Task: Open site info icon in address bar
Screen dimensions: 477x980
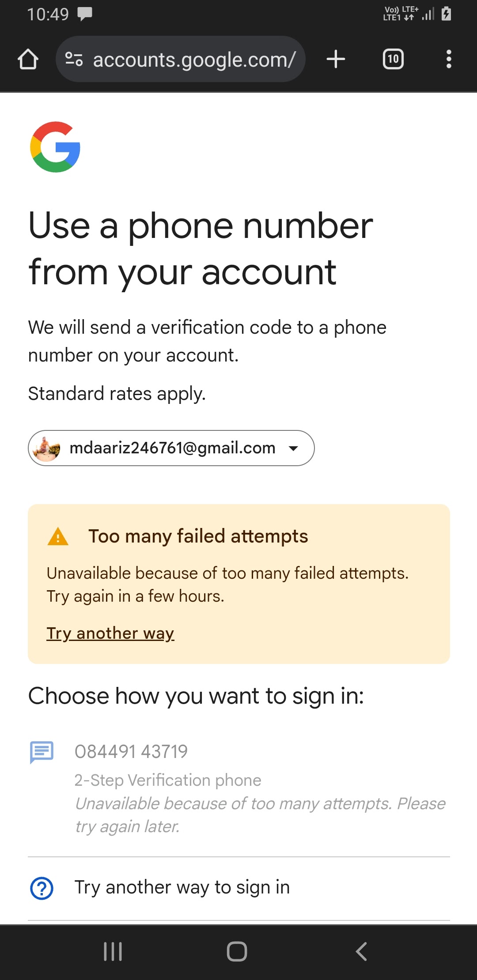Action: (x=74, y=59)
